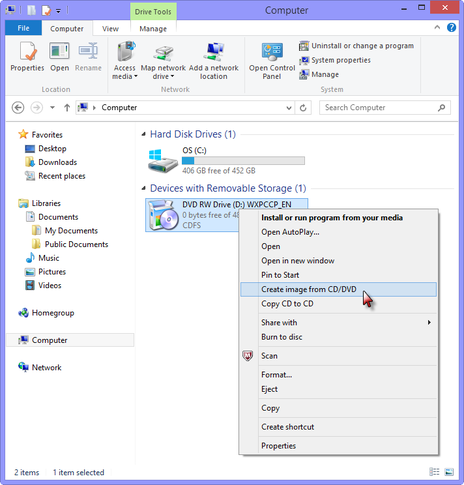
Task: Open the Quick Access Toolbar customize dropdown
Action: click(x=58, y=11)
